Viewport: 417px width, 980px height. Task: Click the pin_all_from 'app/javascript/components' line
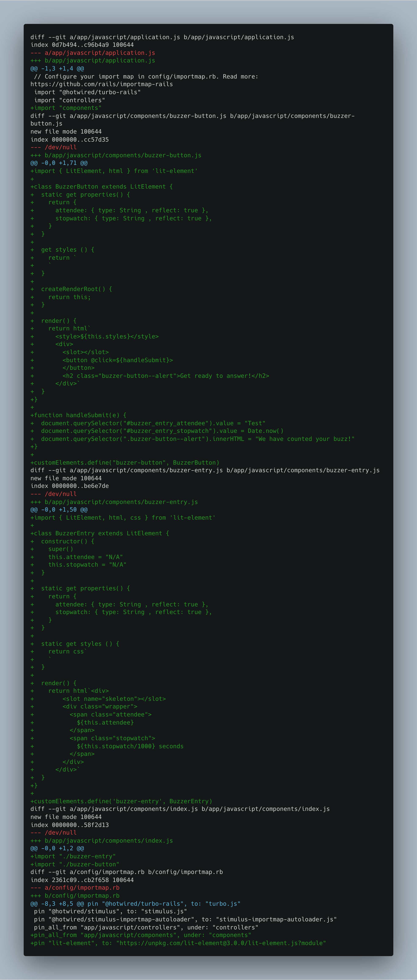pyautogui.click(x=141, y=935)
